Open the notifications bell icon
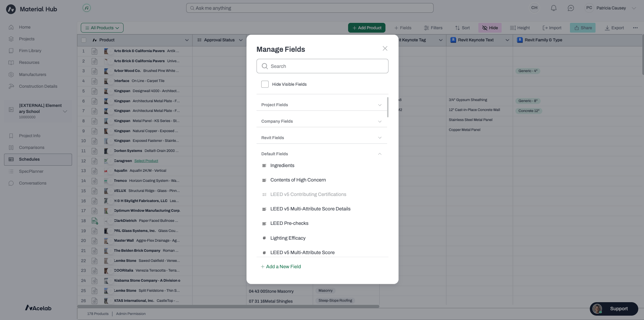644x320 pixels. pos(553,8)
